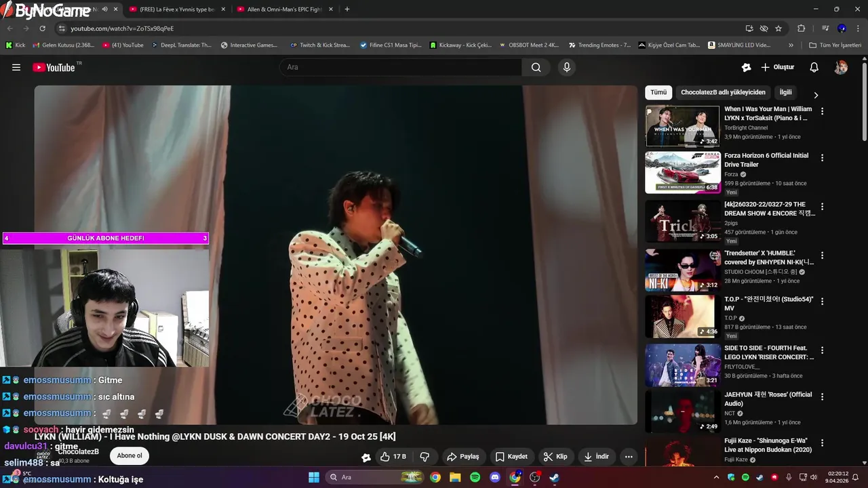This screenshot has width=868, height=488.
Task: Click the address bar URL
Action: pos(122,28)
